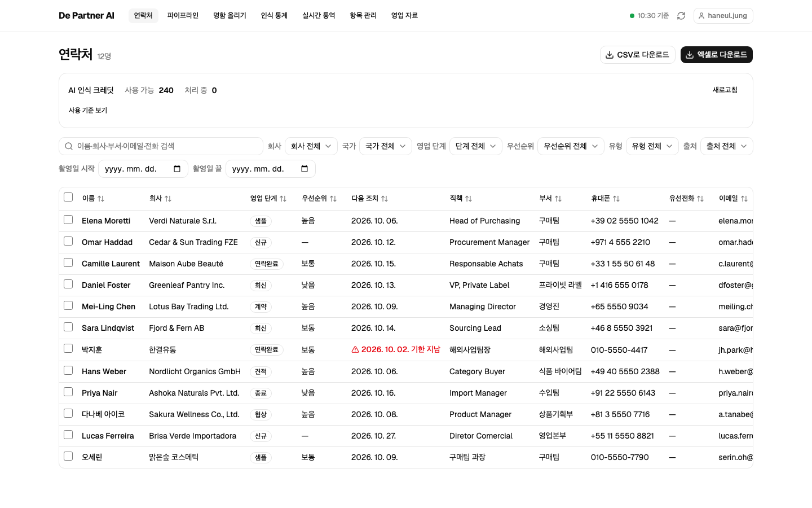
Task: Sort by 이메일 column arrows icon
Action: coord(744,199)
